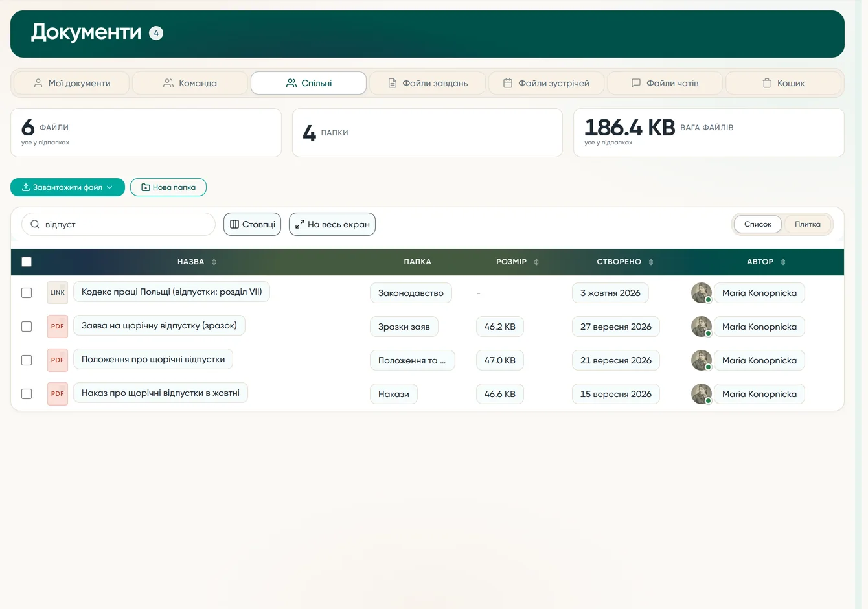Click the 47.0 KB size value
Screen dimensions: 868x609
500,360
